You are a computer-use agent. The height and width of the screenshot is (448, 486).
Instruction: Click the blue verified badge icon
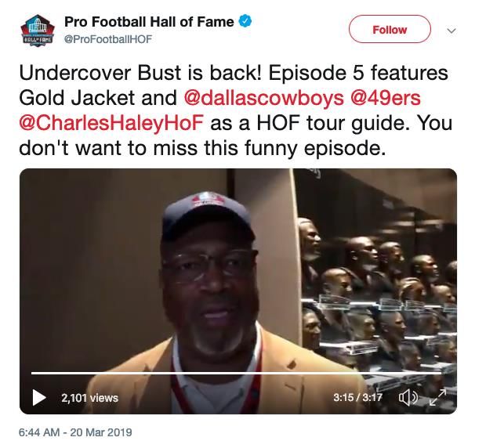point(245,21)
